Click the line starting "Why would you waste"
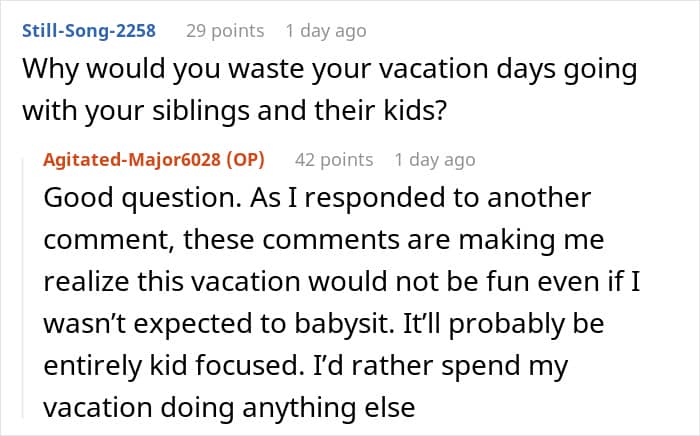Image resolution: width=700 pixels, height=436 pixels. click(x=331, y=72)
